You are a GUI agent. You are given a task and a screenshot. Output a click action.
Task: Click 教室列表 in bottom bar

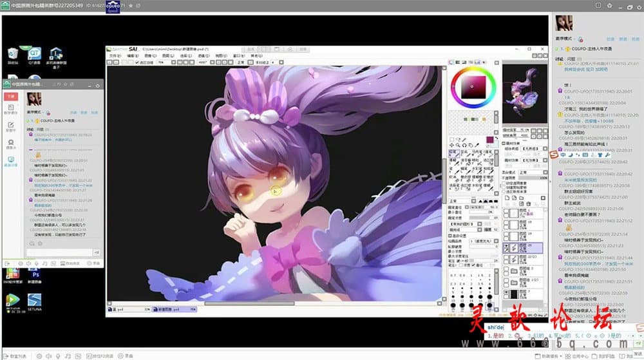(x=15, y=356)
